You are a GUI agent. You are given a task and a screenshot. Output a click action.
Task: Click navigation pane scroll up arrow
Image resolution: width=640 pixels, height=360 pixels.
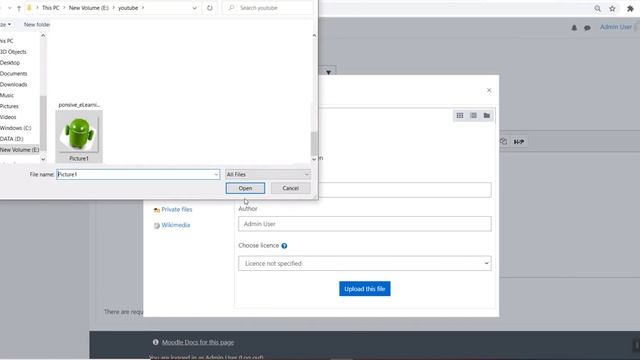43,36
